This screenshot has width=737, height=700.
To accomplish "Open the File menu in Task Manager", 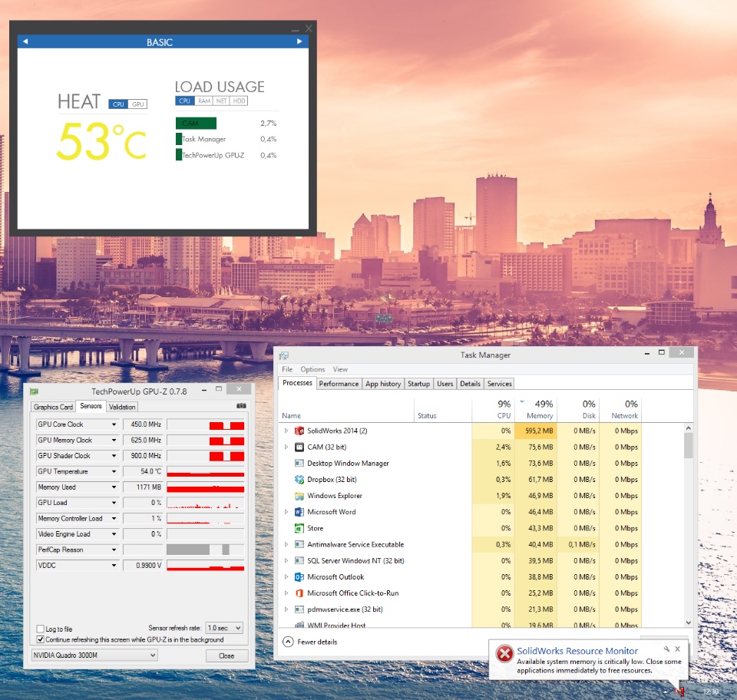I will click(287, 369).
